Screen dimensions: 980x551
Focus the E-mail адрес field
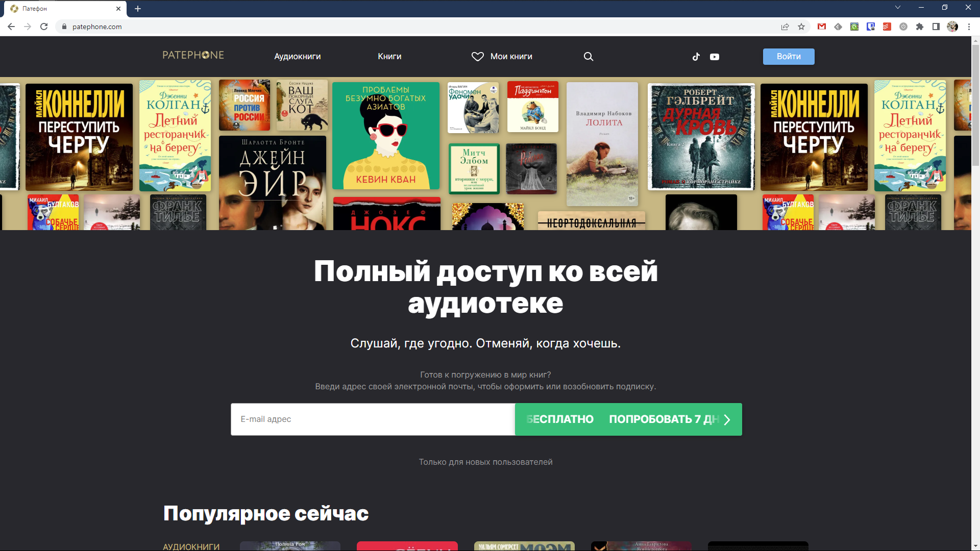pyautogui.click(x=373, y=419)
